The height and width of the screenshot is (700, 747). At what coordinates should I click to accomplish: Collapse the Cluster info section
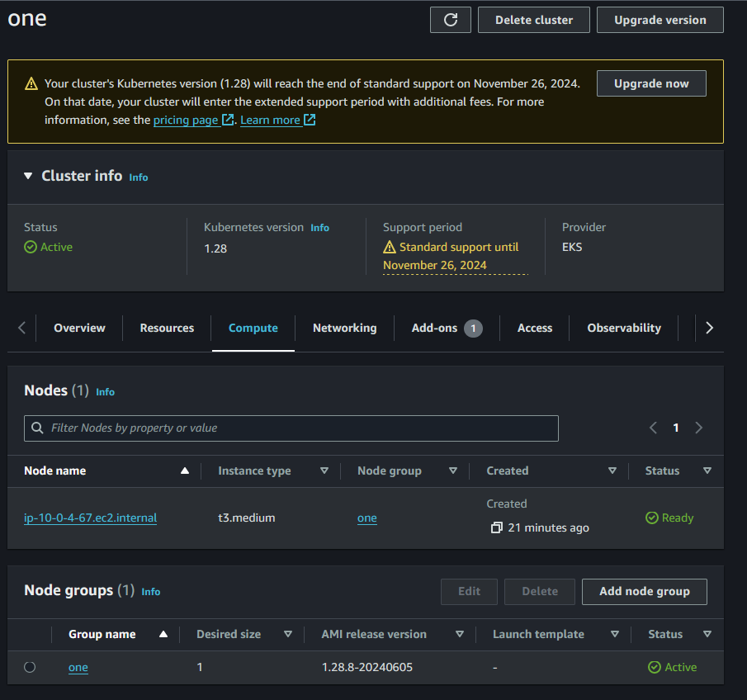tap(28, 176)
